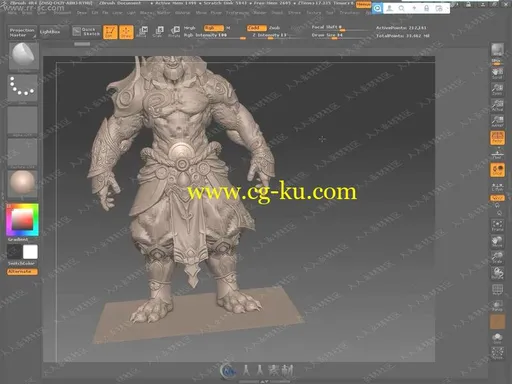Screen dimensions: 512x384
Task: Click the blue capture icon in floating toolbar
Action: (377, 8)
